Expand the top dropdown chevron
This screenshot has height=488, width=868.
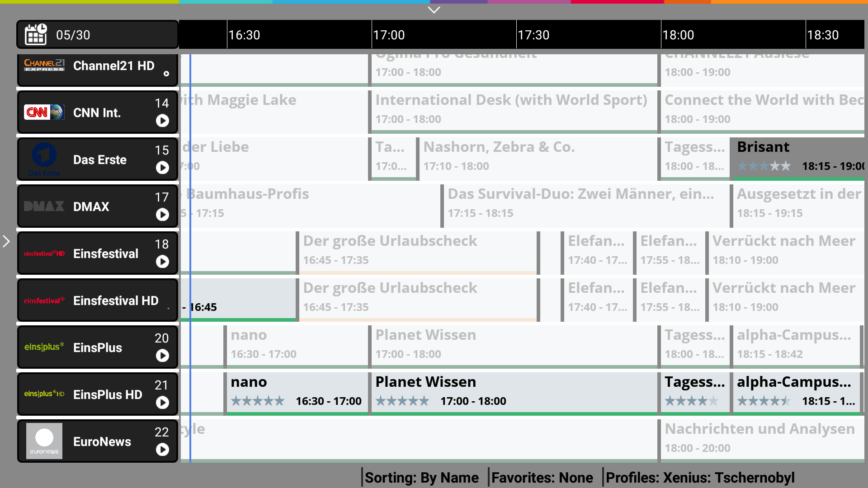pos(434,10)
